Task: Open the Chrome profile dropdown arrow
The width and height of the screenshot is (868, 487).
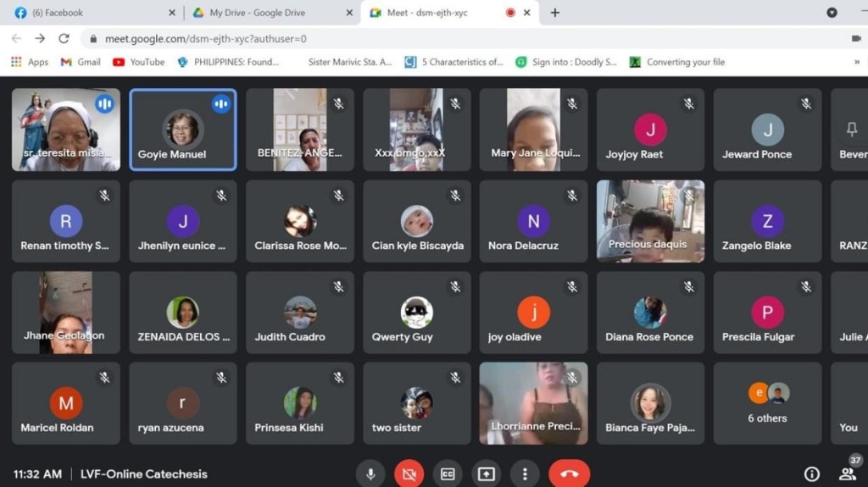Action: pos(832,13)
